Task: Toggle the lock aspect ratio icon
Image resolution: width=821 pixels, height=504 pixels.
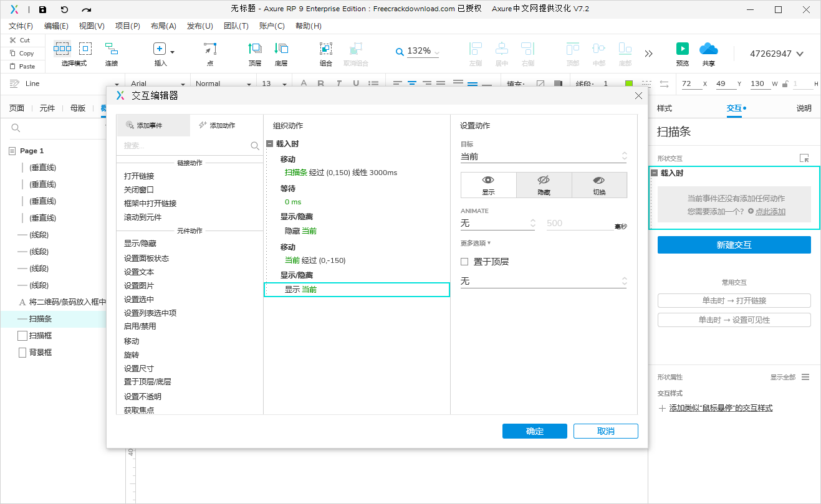Action: 786,83
